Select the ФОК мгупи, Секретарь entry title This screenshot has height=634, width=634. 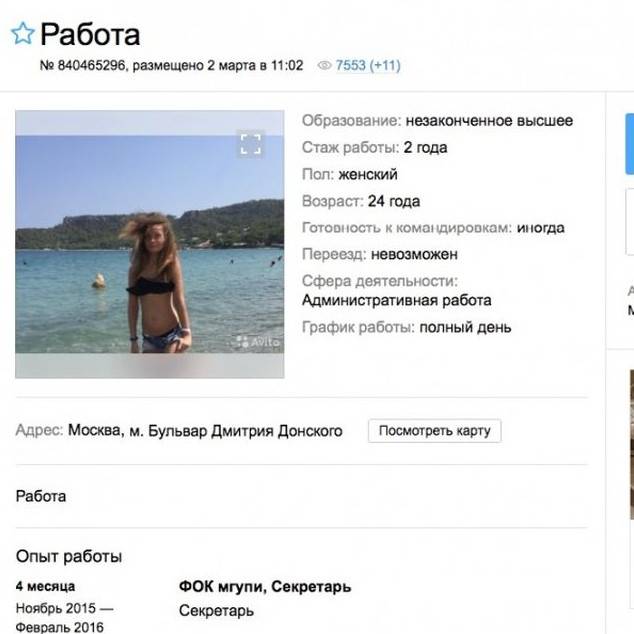tap(265, 587)
